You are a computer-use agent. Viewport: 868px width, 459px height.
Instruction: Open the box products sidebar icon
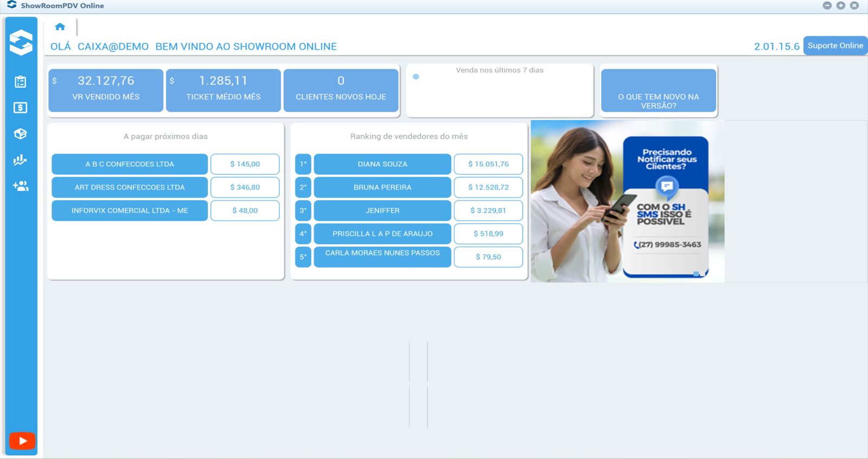pos(21,134)
